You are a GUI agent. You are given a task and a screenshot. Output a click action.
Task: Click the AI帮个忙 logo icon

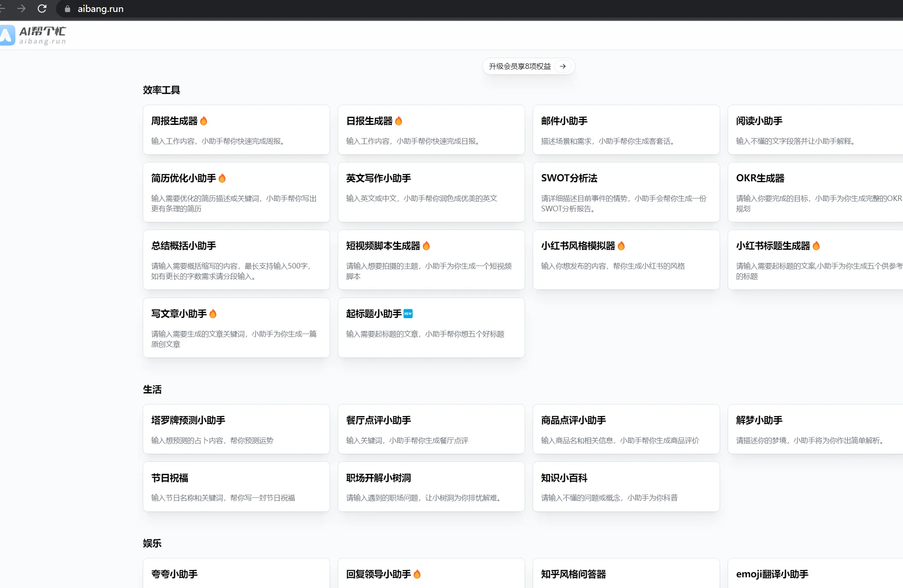(x=7, y=35)
